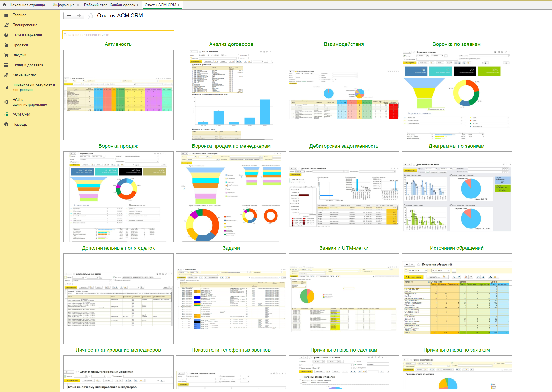552x392 pixels.
Task: Open the НСИ и администрирование gear icon
Action: tap(6, 102)
